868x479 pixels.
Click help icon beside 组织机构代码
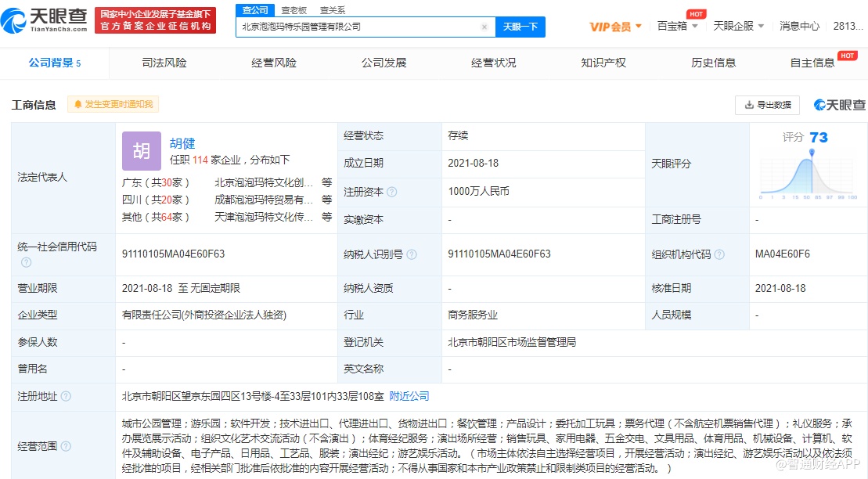coord(719,254)
